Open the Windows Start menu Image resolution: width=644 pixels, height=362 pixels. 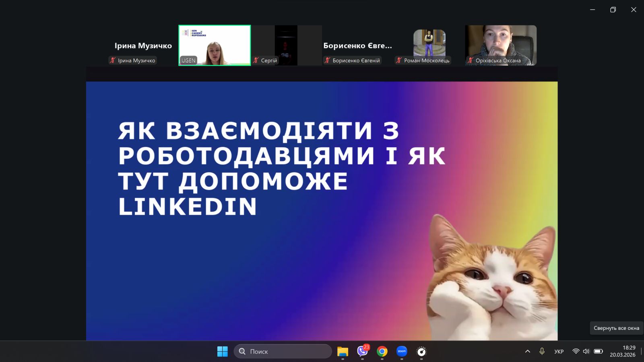[222, 352]
